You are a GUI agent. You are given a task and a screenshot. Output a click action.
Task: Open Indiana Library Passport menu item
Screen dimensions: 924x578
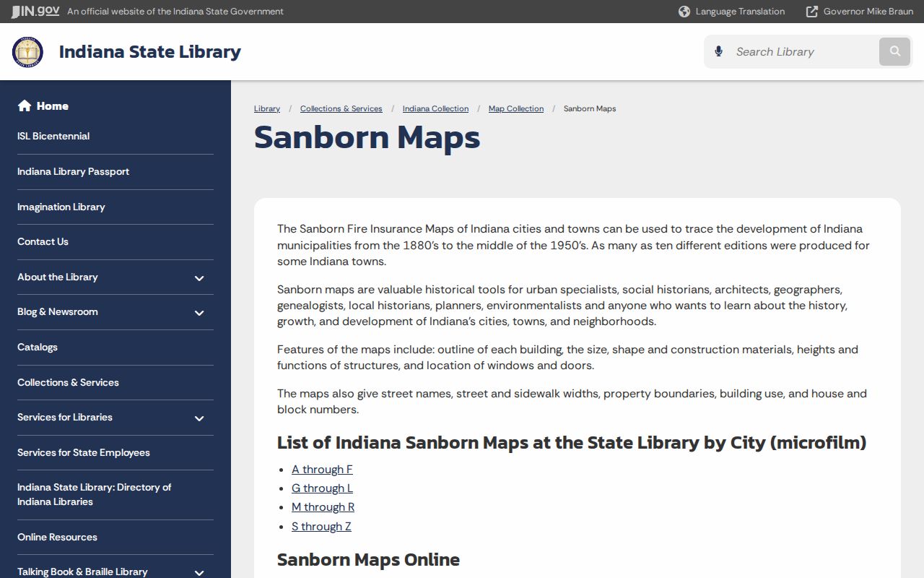pyautogui.click(x=73, y=171)
